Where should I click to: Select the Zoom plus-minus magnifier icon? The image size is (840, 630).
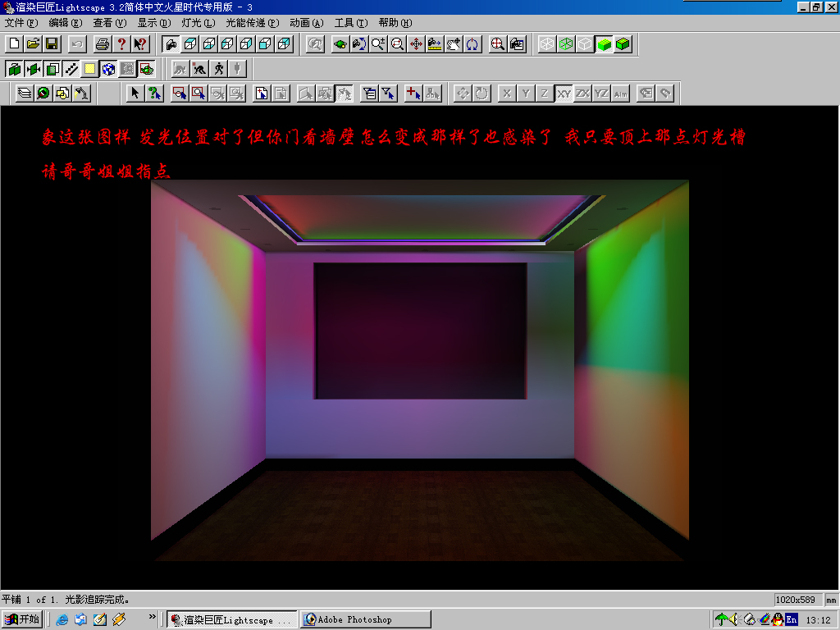(378, 44)
